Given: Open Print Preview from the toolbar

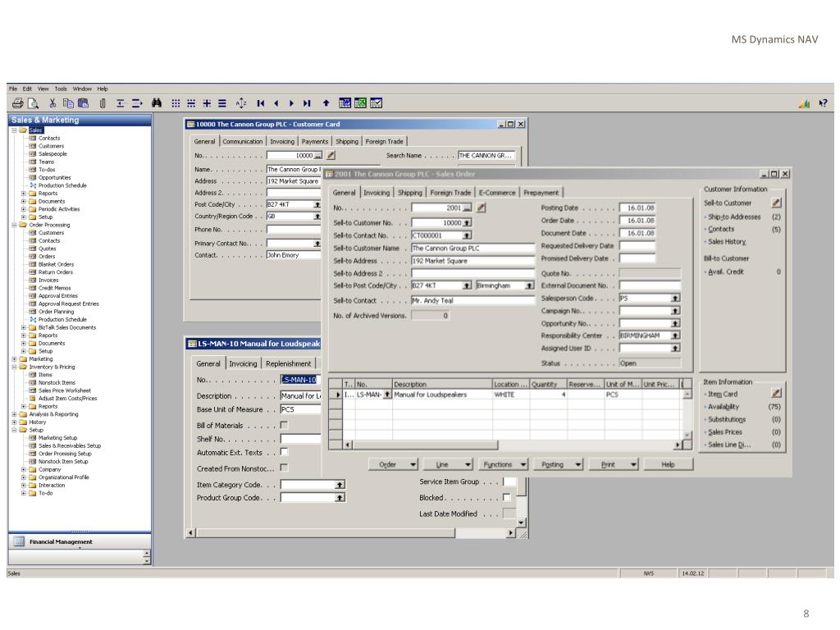Looking at the screenshot, I should coord(33,103).
